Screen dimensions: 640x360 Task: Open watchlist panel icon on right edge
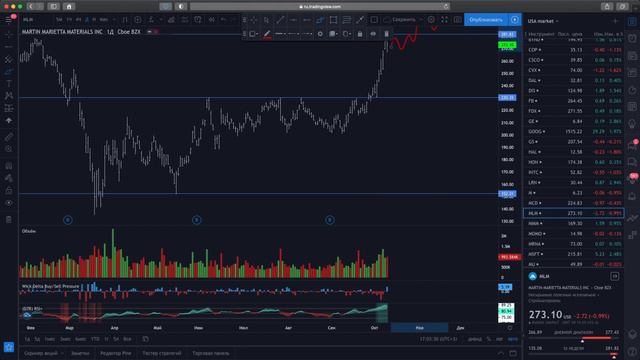coord(632,21)
